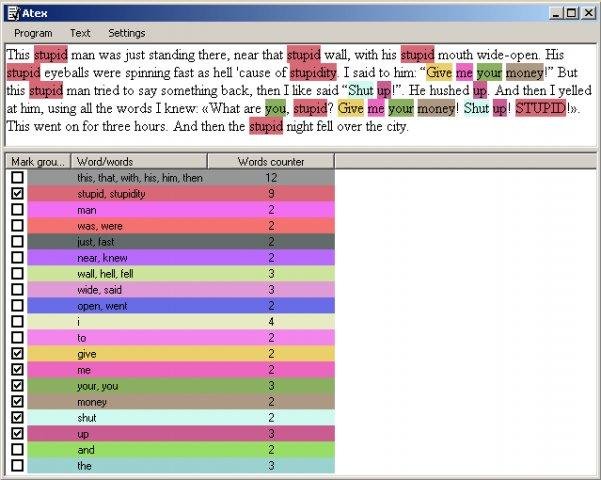This screenshot has height=480, width=601.
Task: Enable the 'wall, hell, fell' checkbox
Action: coord(17,274)
